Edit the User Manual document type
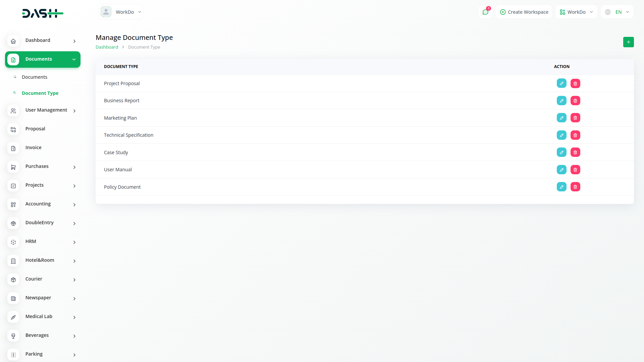The image size is (644, 362). tap(561, 170)
